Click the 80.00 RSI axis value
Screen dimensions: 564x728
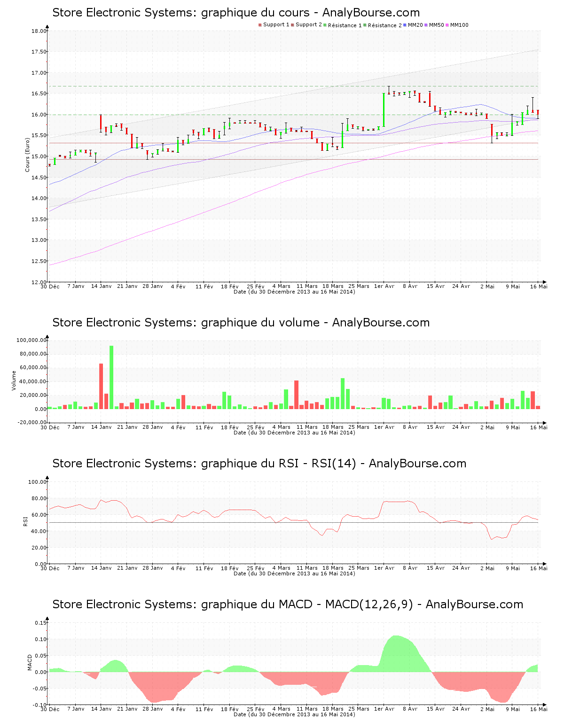(39, 498)
